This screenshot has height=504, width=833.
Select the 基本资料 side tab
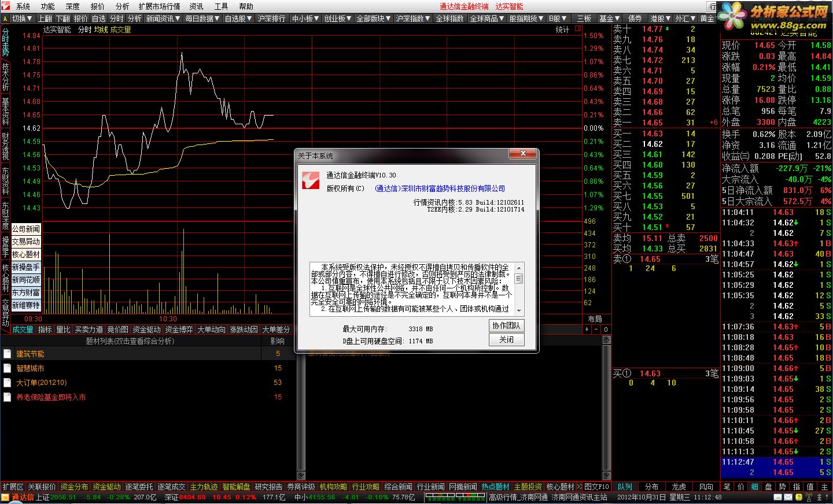point(5,111)
